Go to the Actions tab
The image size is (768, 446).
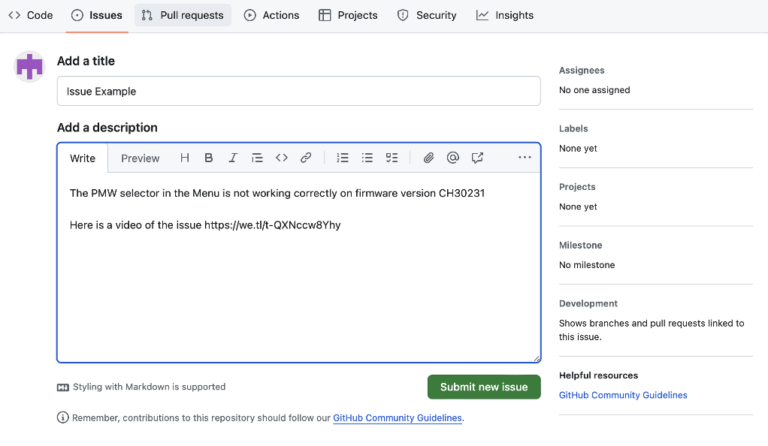point(271,15)
